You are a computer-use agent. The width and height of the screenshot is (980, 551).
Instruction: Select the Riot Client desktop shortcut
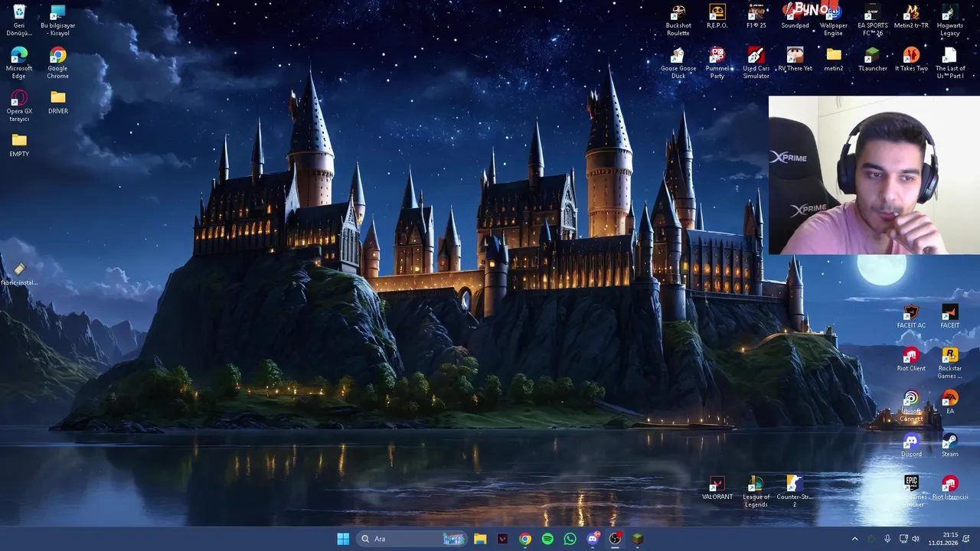point(911,360)
